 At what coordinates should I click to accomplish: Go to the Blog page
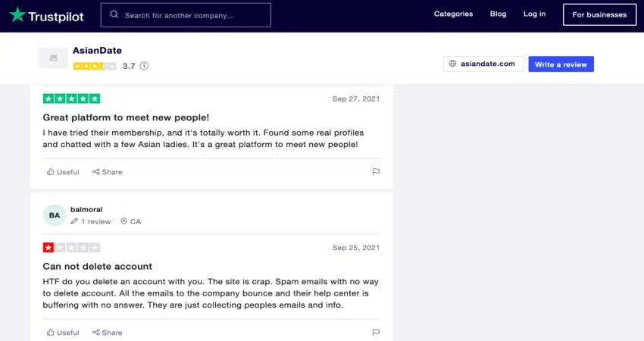pos(498,14)
